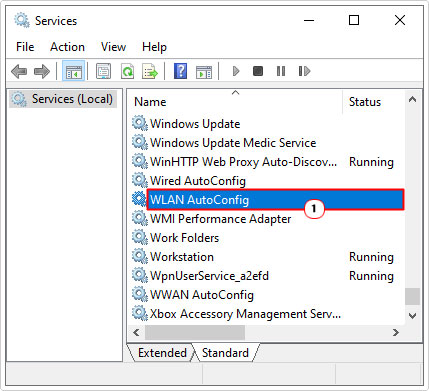Select the WMI Performance Adapter service

pos(220,219)
